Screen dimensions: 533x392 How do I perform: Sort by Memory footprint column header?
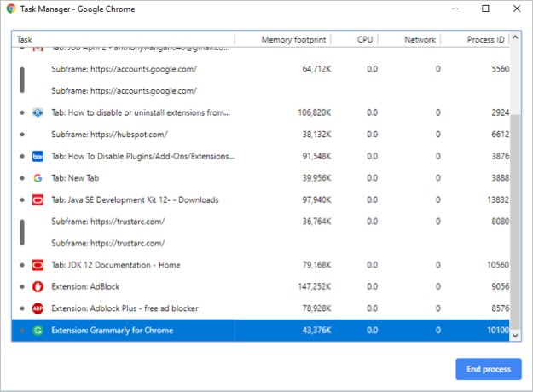(283, 40)
